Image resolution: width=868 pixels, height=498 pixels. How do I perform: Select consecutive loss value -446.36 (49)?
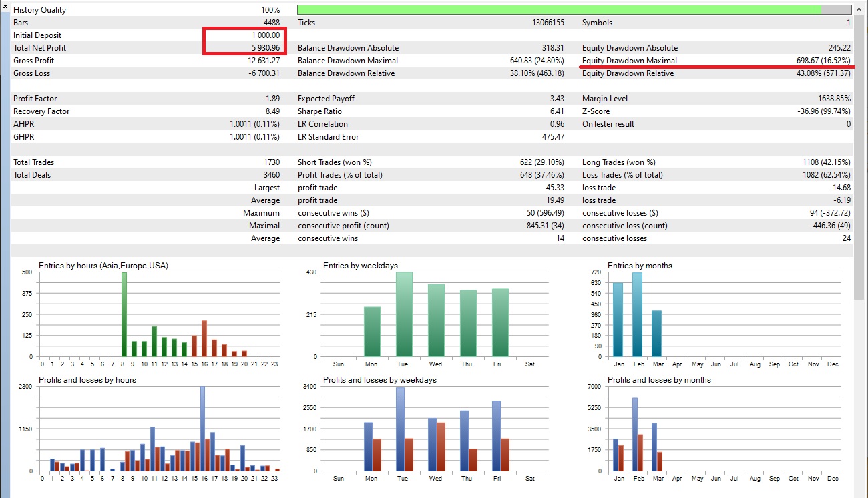click(x=830, y=226)
